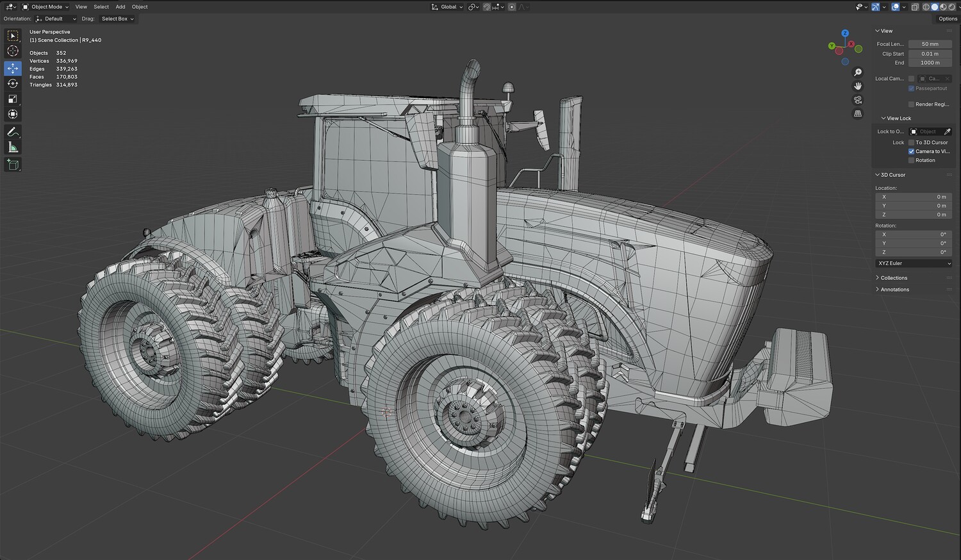Click the 3D Cursor Location X field
The image size is (961, 560).
pos(914,197)
